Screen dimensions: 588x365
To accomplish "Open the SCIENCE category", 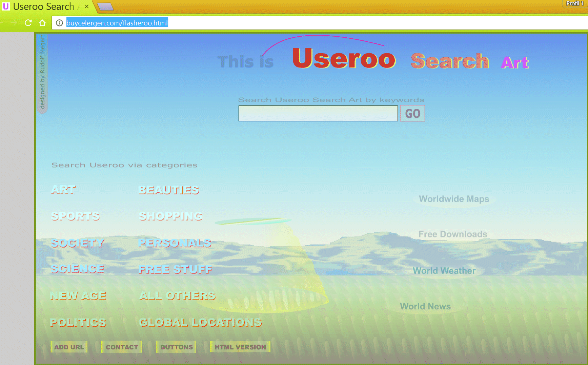I will coord(78,269).
